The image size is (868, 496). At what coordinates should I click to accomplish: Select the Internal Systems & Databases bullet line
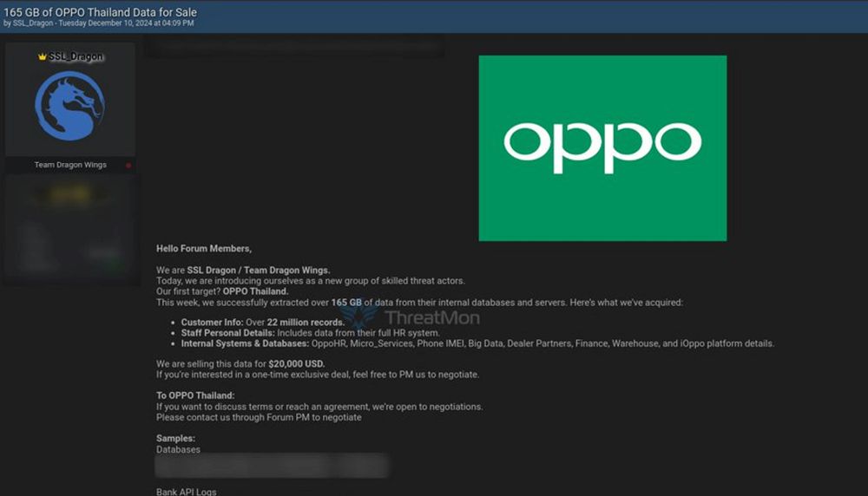pos(477,343)
